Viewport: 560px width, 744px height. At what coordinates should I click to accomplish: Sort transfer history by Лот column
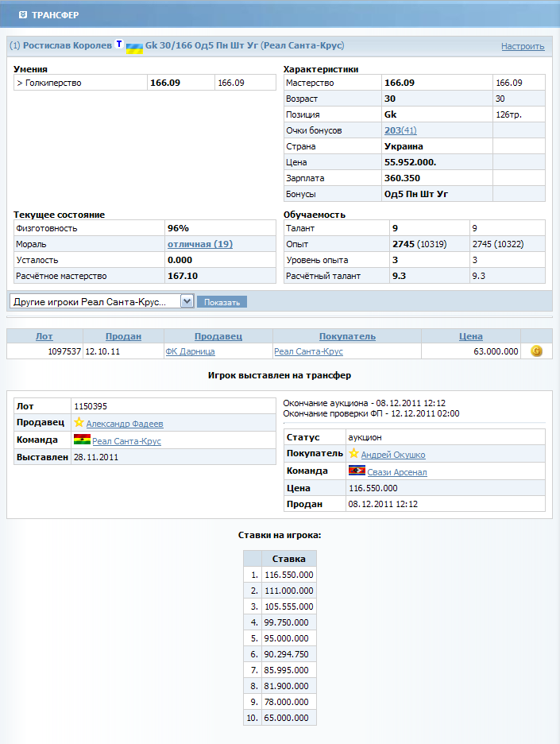pyautogui.click(x=44, y=336)
